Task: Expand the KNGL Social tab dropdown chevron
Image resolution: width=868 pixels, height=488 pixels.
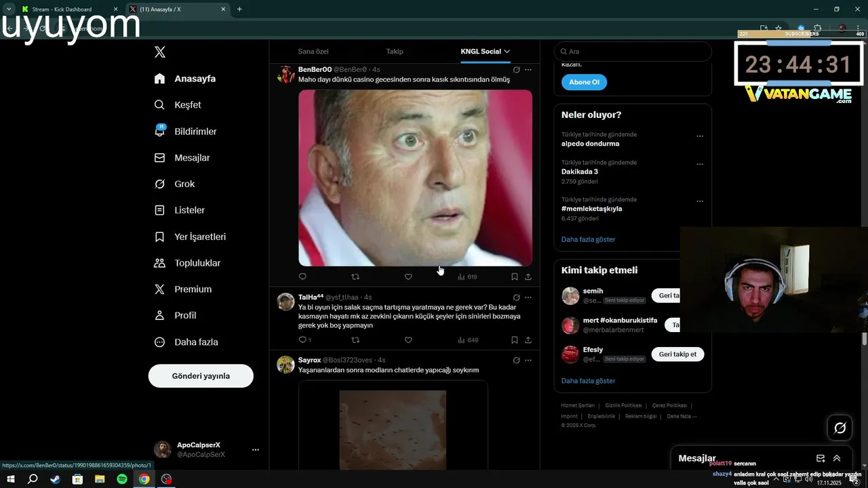Action: (x=507, y=52)
